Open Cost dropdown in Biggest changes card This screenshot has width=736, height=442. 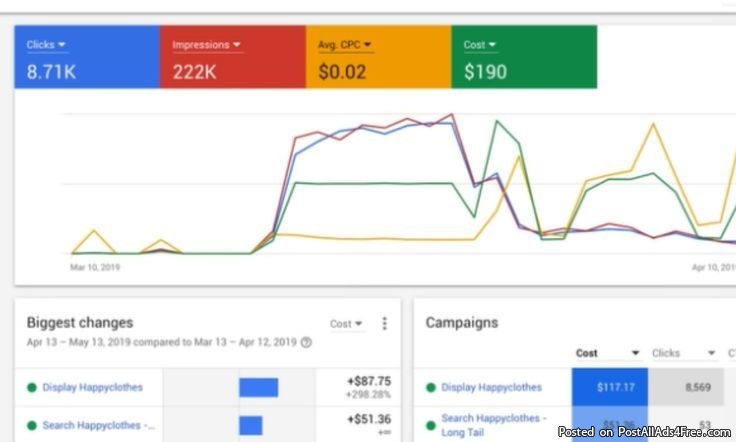[x=346, y=324]
